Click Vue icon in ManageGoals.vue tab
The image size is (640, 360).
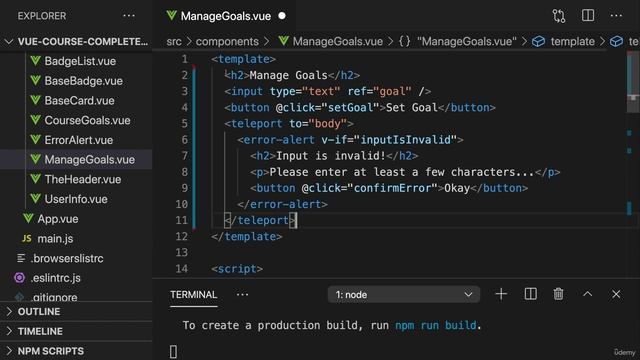pos(171,16)
